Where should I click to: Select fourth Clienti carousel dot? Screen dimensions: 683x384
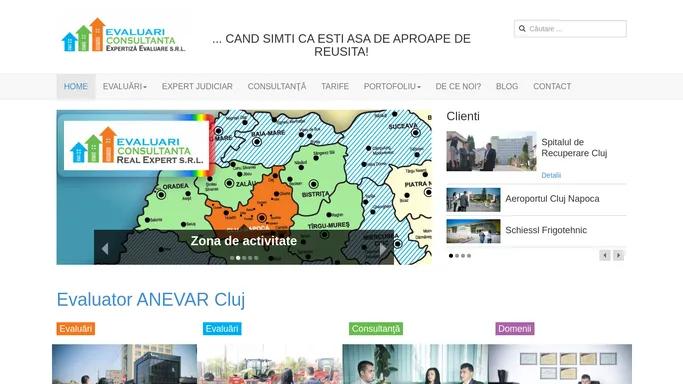pyautogui.click(x=469, y=256)
